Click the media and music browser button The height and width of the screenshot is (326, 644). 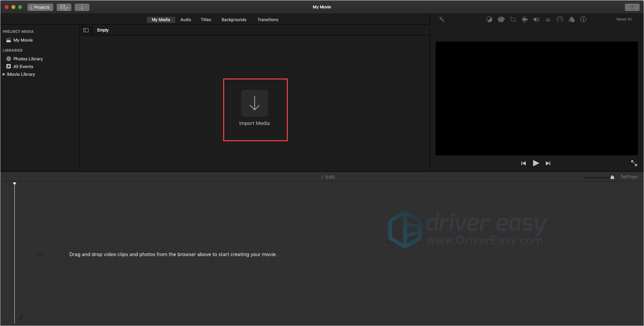(64, 7)
